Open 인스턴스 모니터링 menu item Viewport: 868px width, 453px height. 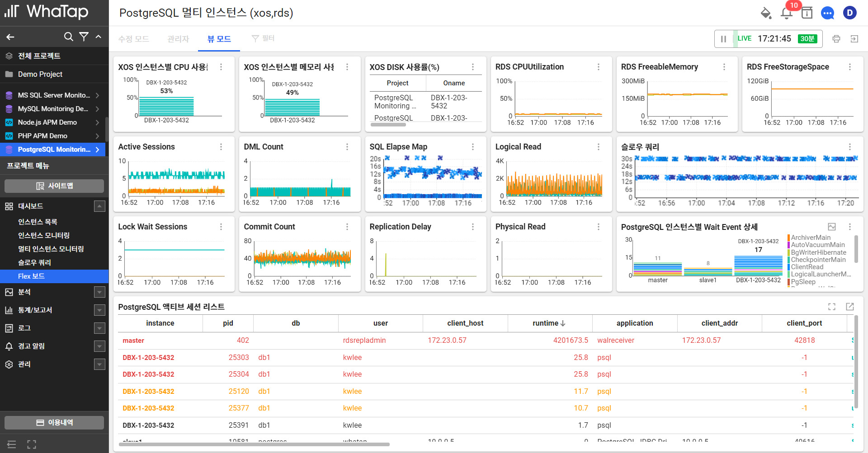pyautogui.click(x=44, y=235)
